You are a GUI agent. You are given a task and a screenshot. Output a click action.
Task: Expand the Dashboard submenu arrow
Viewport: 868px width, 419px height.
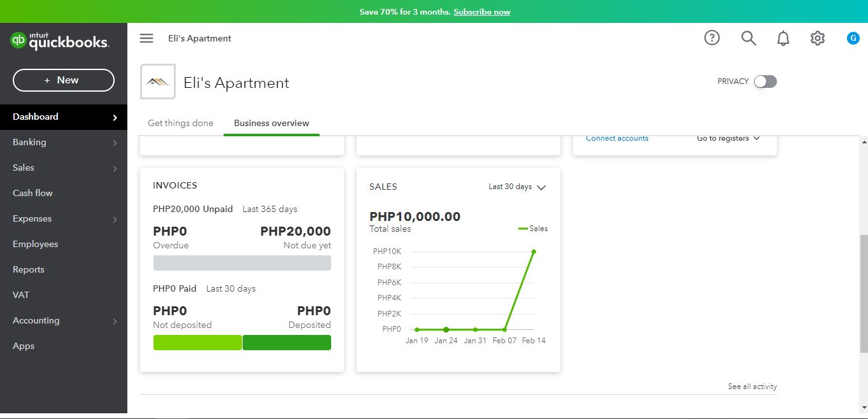tap(115, 117)
